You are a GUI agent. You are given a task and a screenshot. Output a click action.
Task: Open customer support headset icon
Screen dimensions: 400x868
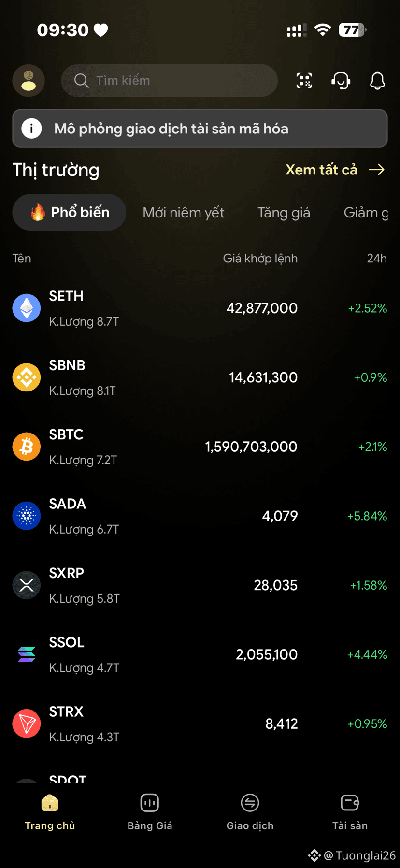pyautogui.click(x=341, y=80)
